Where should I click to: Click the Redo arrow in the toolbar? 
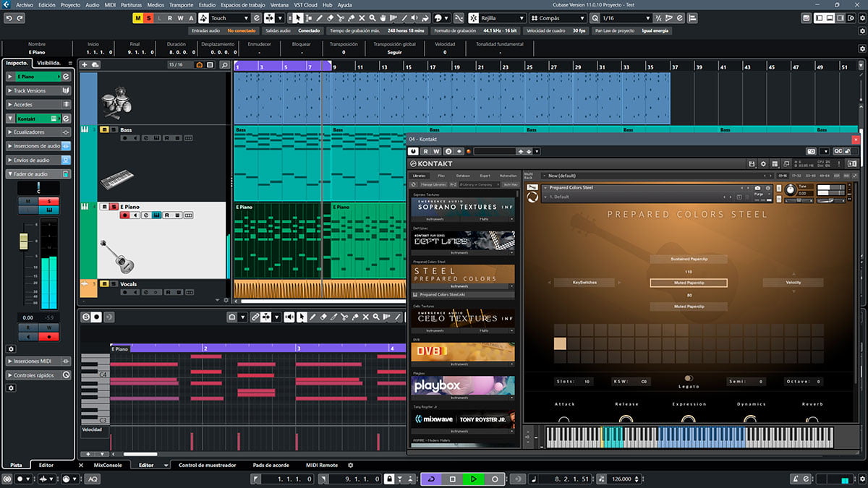(20, 17)
